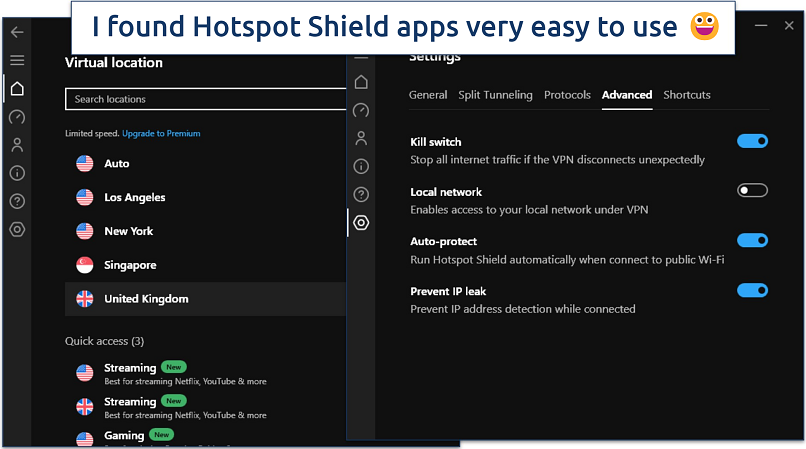
Task: Go to Home icon in Settings window sidebar
Action: 361,82
